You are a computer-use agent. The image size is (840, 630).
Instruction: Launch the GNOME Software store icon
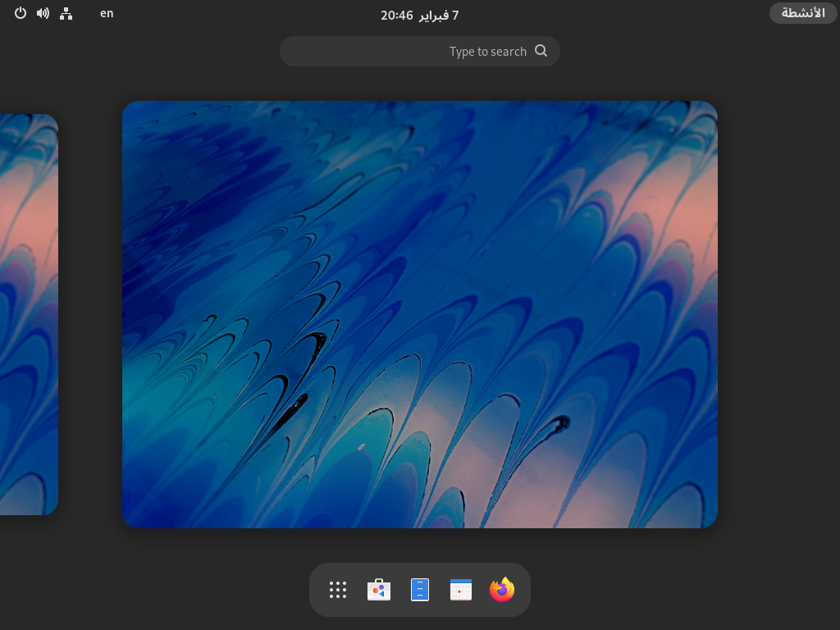tap(379, 590)
